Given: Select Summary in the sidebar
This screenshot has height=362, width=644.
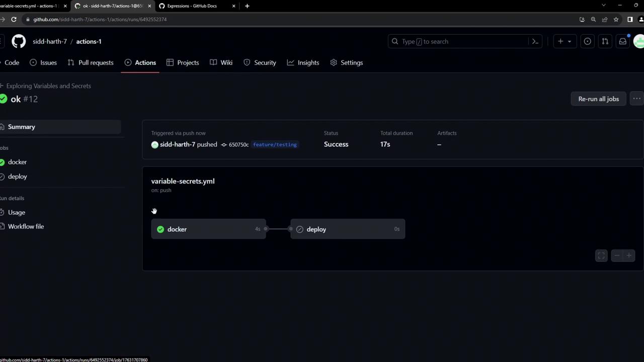Looking at the screenshot, I should 60,127.
